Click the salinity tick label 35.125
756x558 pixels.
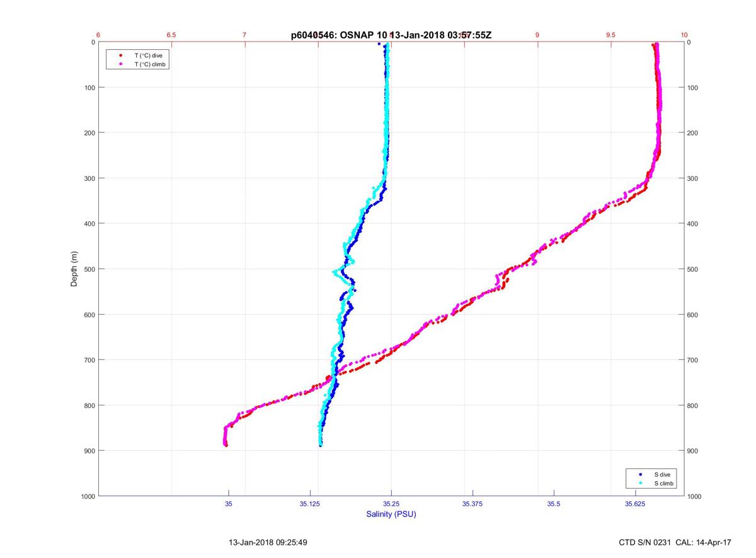[x=310, y=504]
